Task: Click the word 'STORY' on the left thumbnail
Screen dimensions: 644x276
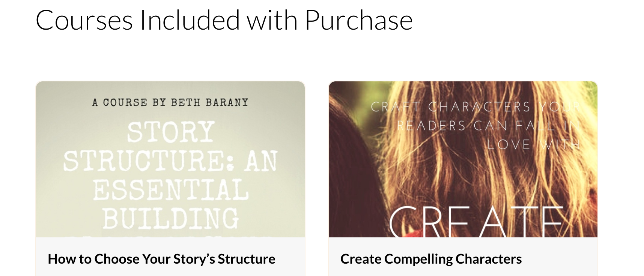Action: (170, 132)
